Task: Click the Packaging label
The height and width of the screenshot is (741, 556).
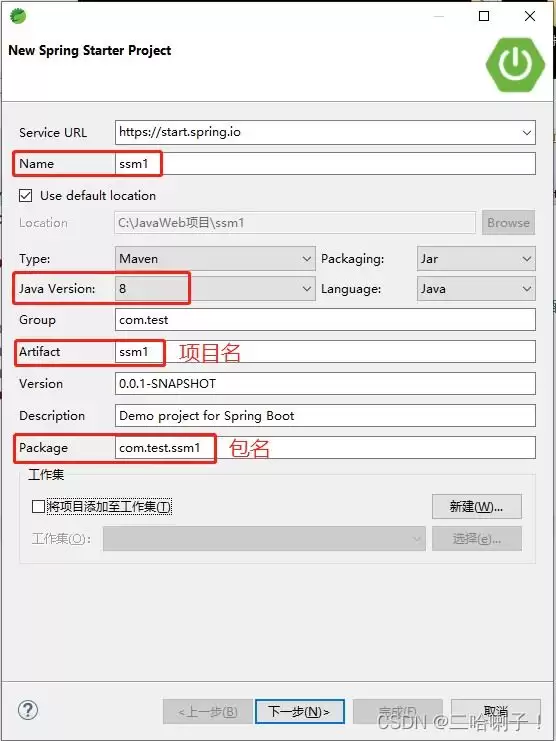Action: (x=352, y=259)
